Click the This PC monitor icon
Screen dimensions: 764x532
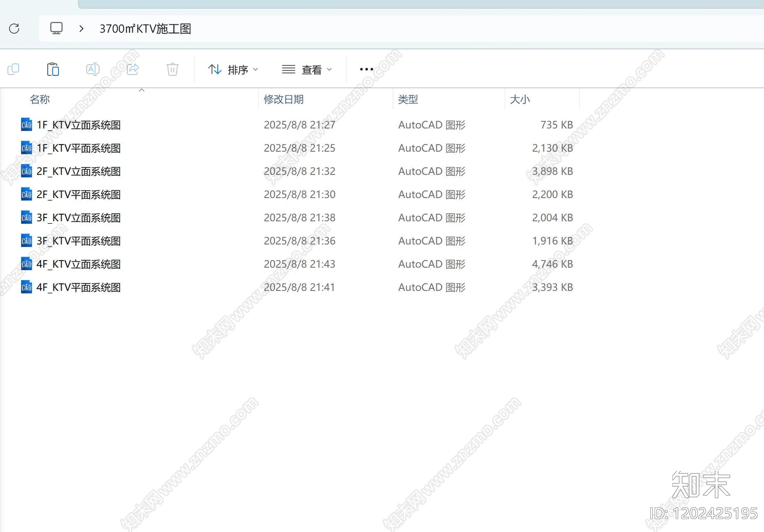[x=56, y=28]
